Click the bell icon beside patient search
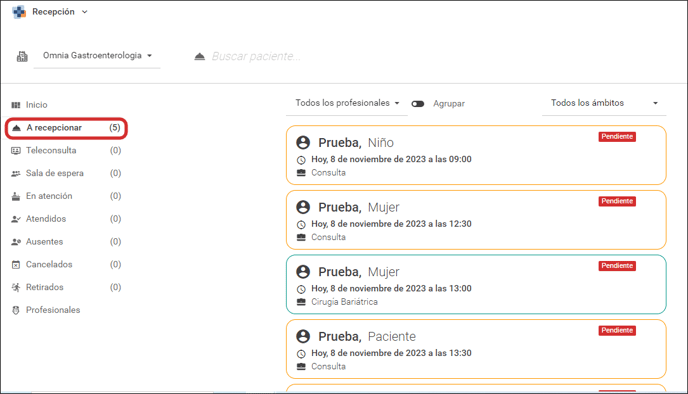Image resolution: width=688 pixels, height=394 pixels. click(200, 56)
